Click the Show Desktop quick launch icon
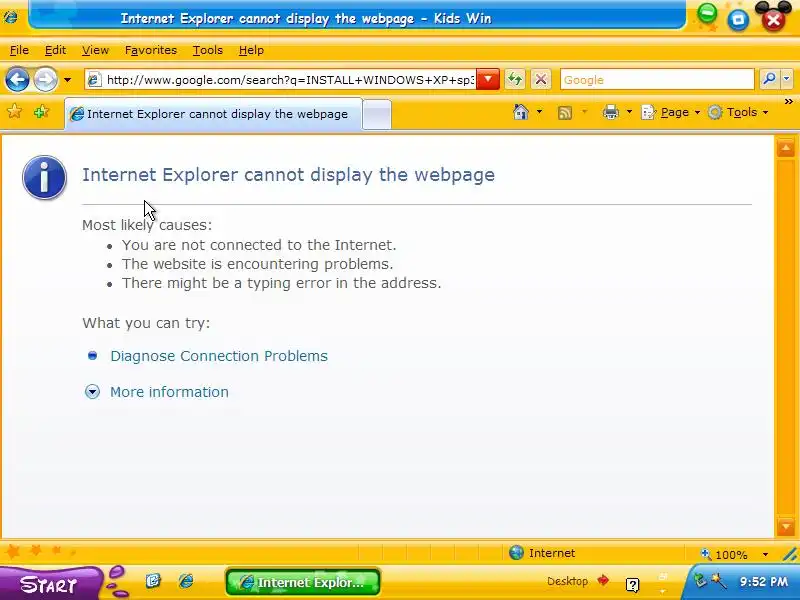Viewport: 800px width, 600px height. coord(153,581)
